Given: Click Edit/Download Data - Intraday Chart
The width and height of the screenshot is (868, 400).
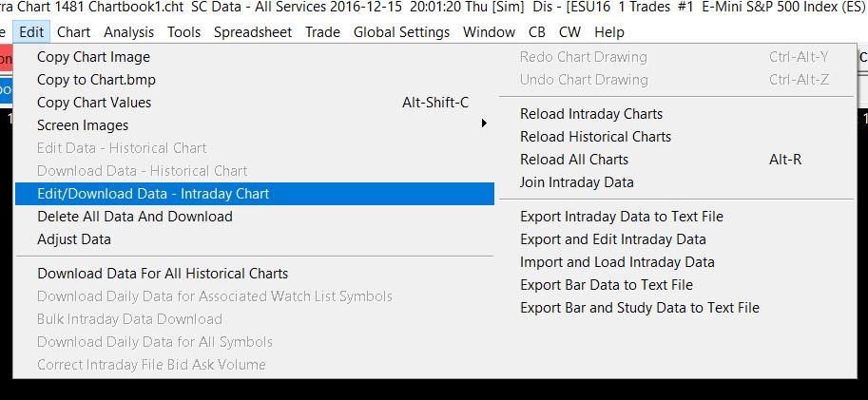Looking at the screenshot, I should tap(153, 194).
